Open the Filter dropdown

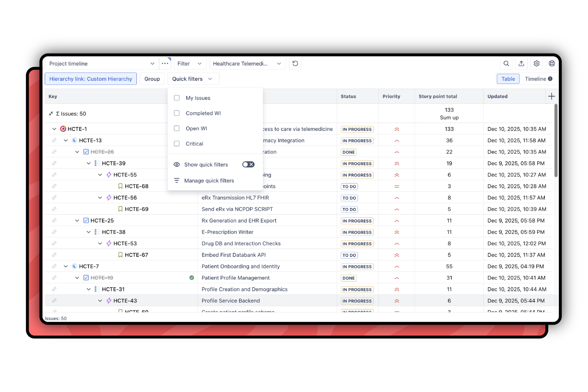pyautogui.click(x=190, y=63)
